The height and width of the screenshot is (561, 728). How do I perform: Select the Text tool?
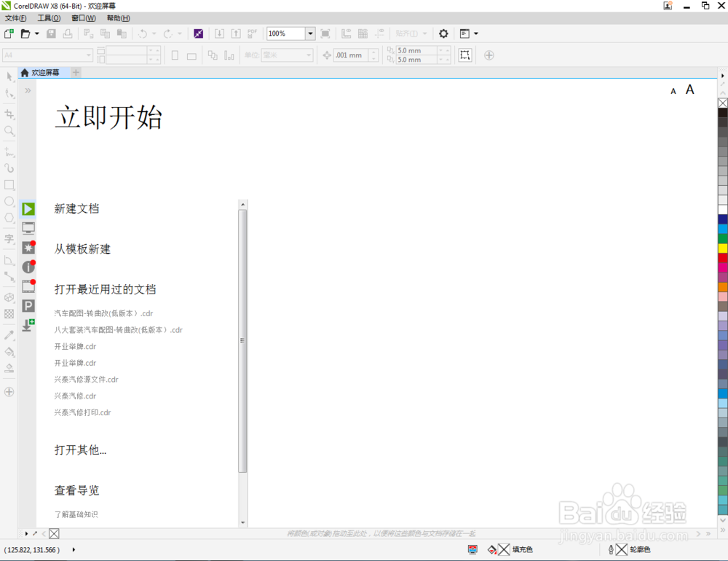click(x=9, y=239)
